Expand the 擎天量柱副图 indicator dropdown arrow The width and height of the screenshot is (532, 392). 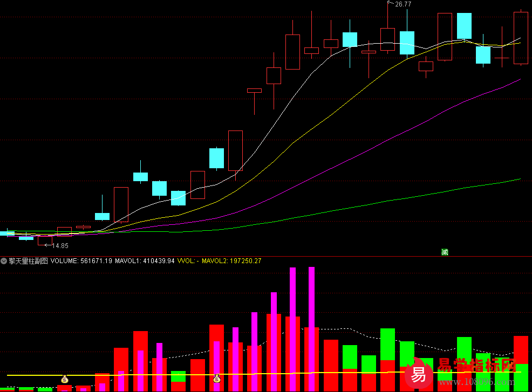click(4, 261)
